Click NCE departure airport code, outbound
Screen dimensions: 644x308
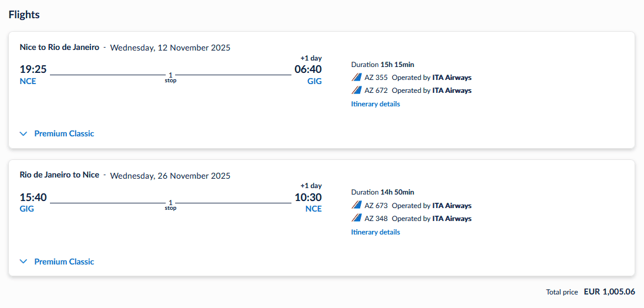tap(28, 81)
